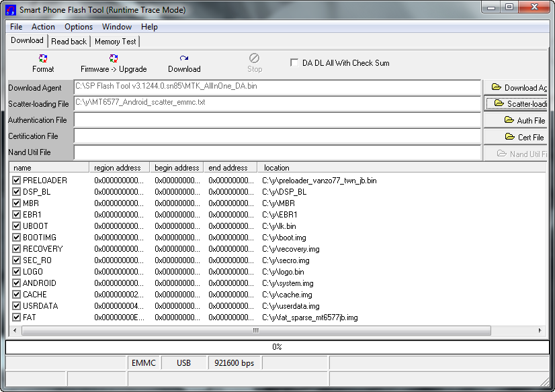Choose a Cert File via folder button

pyautogui.click(x=516, y=137)
